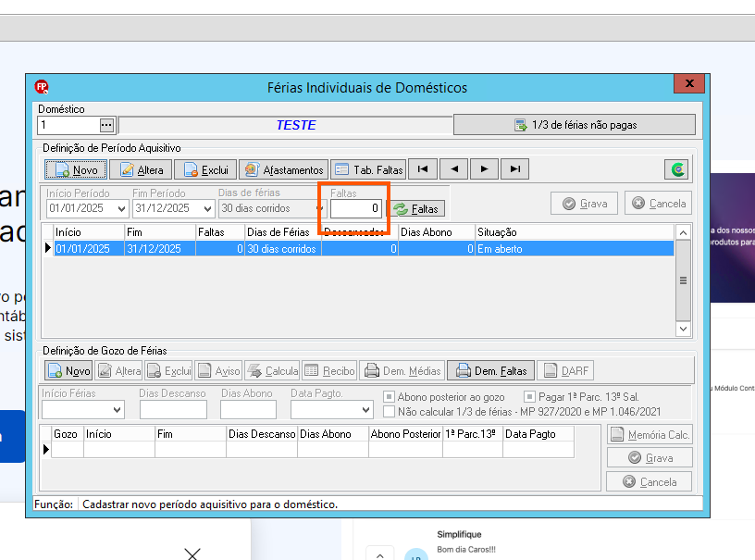Open Dem. Faltas report
Image resolution: width=755 pixels, height=560 pixels.
click(490, 370)
